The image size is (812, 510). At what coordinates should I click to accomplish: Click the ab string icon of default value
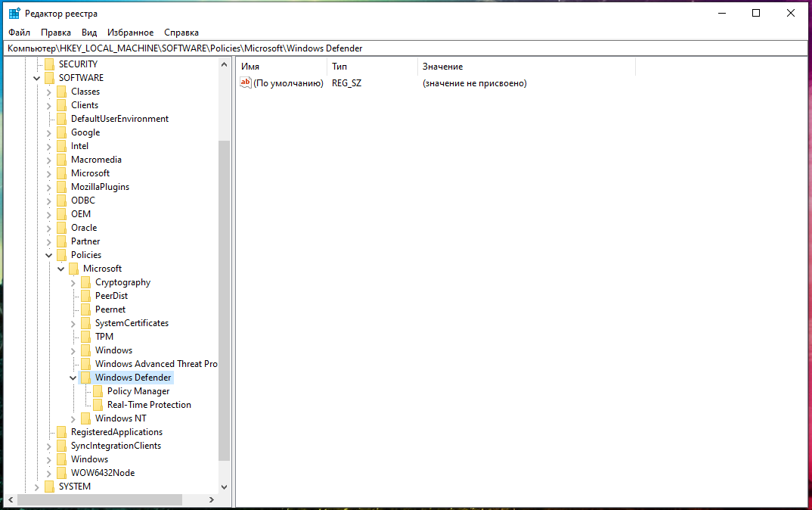pyautogui.click(x=245, y=83)
